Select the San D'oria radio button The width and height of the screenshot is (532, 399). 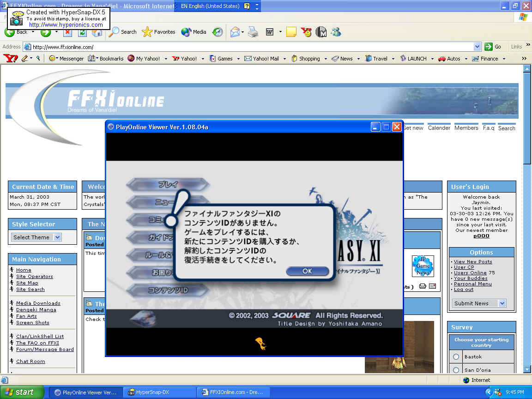pos(456,370)
